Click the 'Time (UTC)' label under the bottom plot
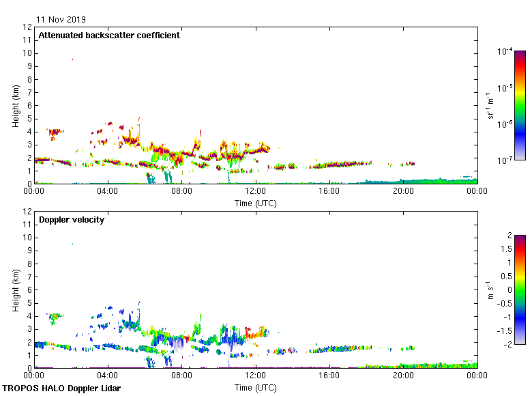 [256, 387]
